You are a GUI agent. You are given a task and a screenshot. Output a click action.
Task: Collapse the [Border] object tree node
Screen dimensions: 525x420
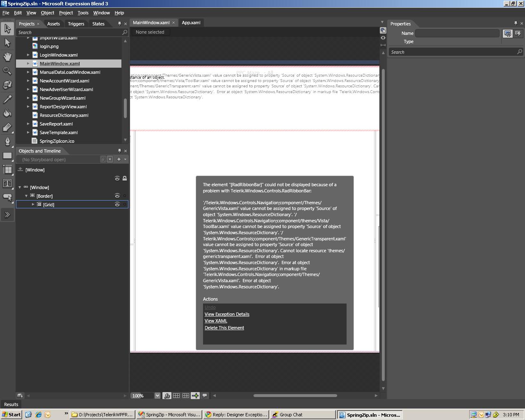tap(26, 196)
